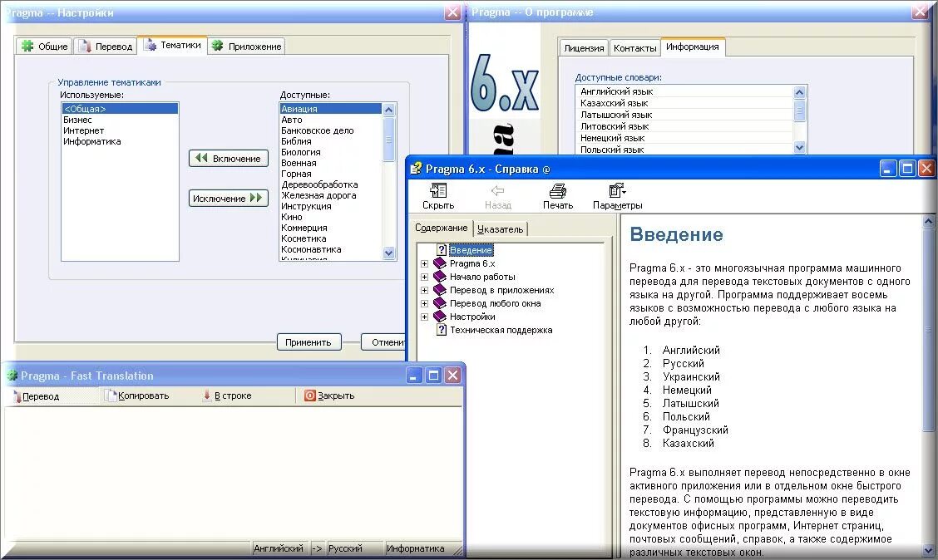Select Английский язык in dictionaries list
This screenshot has width=938, height=560.
(x=684, y=91)
